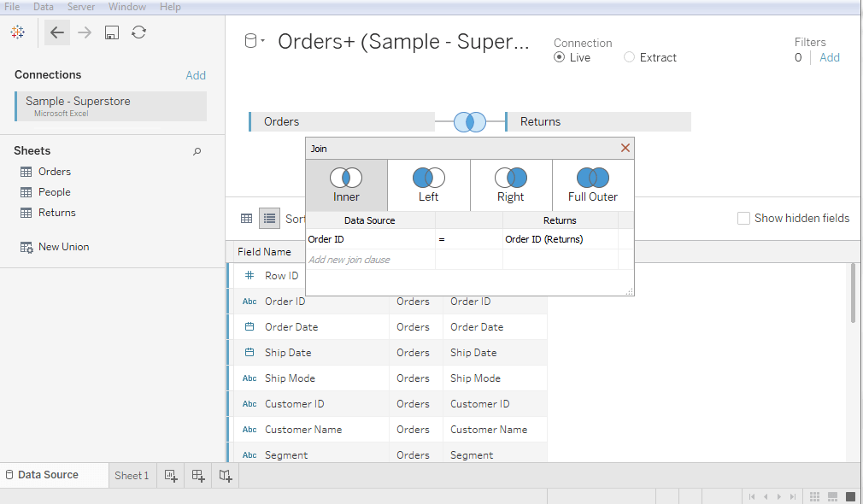Open the Window menu
The image size is (863, 504).
(127, 7)
